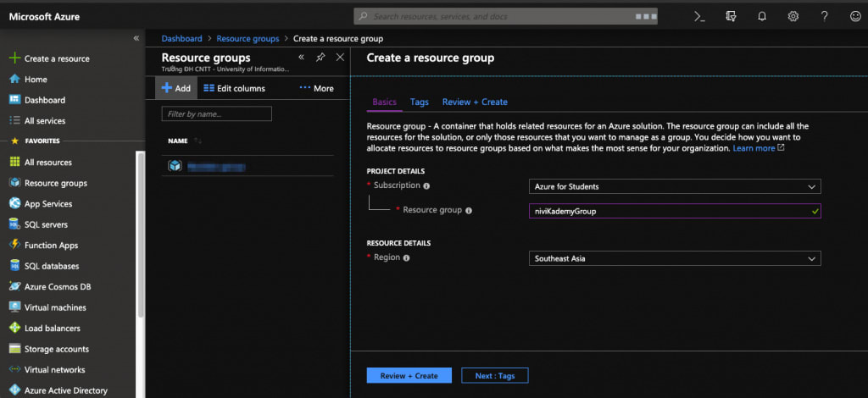The width and height of the screenshot is (868, 398).
Task: Collapse the left sidebar menu
Action: [136, 38]
